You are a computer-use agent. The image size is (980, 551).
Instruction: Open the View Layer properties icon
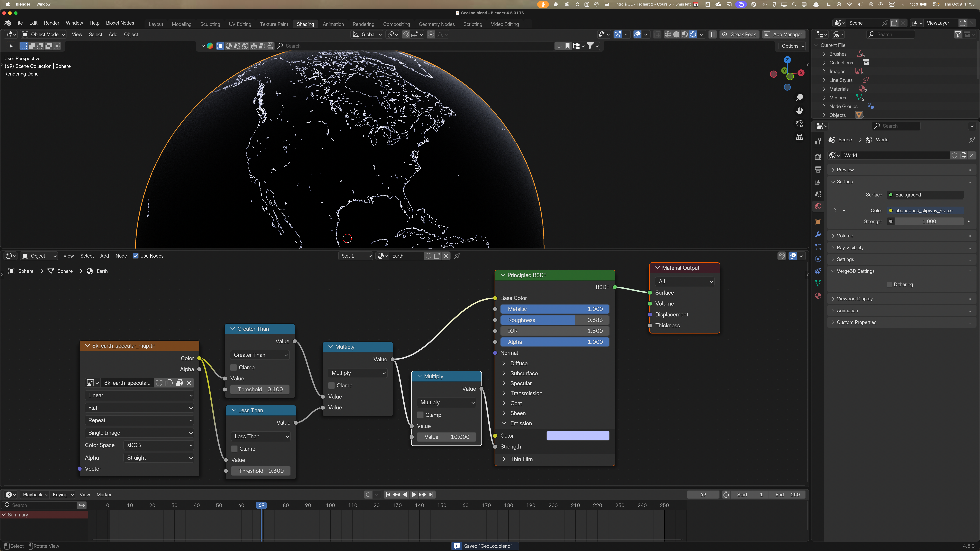coord(818,182)
